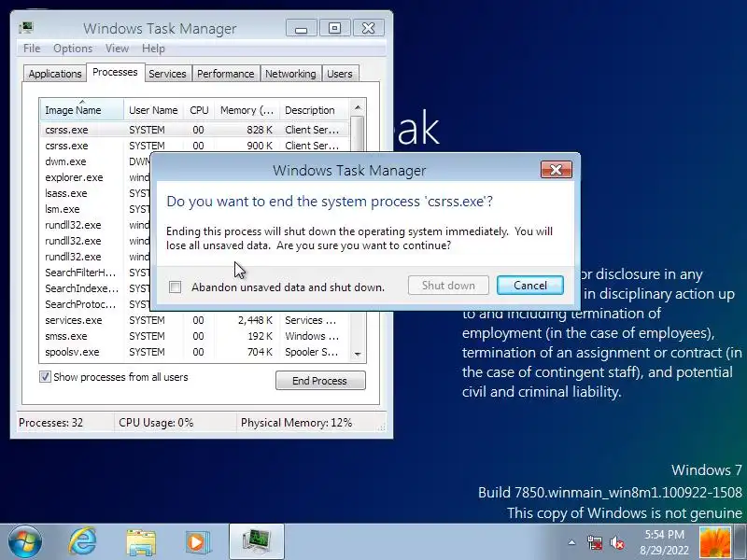Click Physical Memory: 12% status text
747x560 pixels.
[296, 423]
